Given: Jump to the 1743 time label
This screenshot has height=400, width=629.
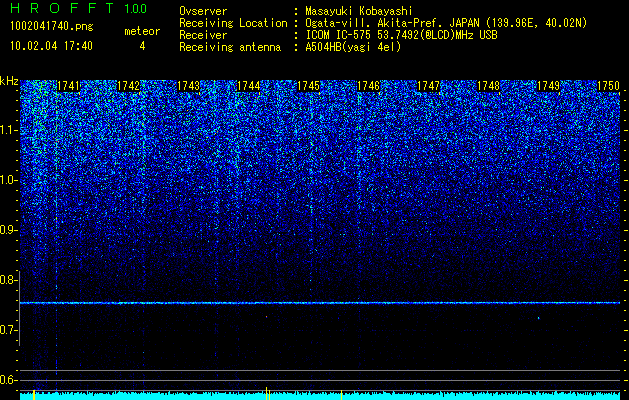Looking at the screenshot, I should (x=189, y=86).
